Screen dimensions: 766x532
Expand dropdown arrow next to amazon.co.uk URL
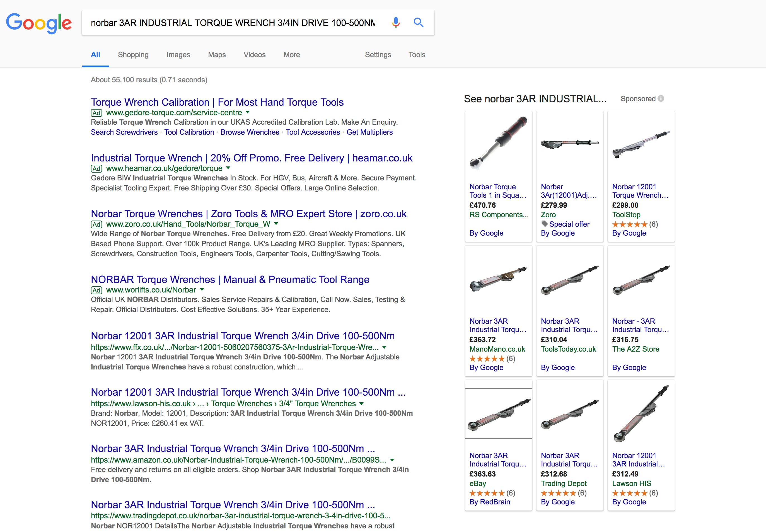click(x=392, y=460)
